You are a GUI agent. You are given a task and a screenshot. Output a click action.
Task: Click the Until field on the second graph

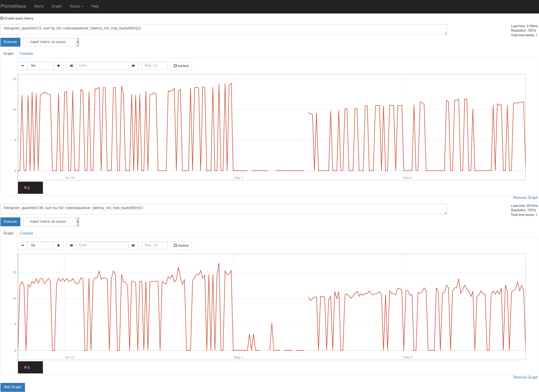102,245
